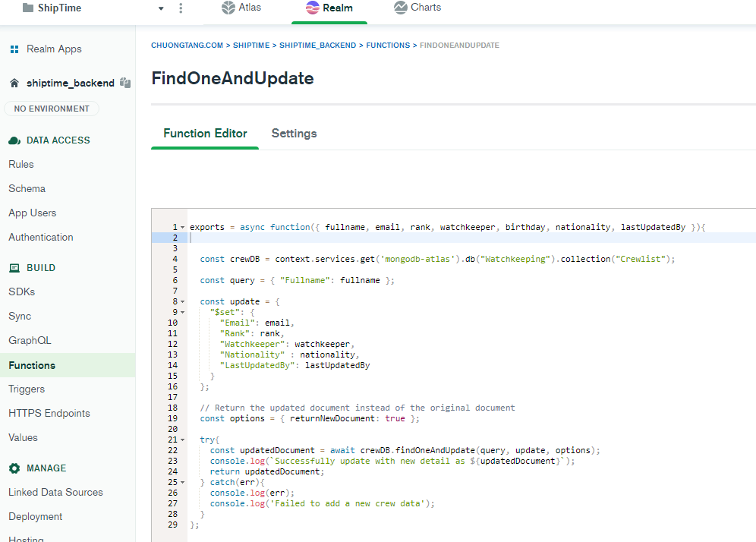Navigate to SHIPTIME_BACKEND via breadcrumb
This screenshot has width=756, height=542.
point(317,45)
